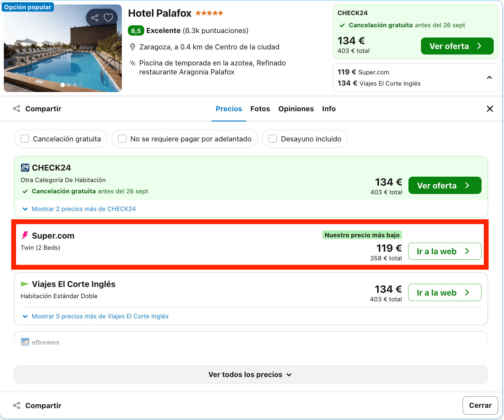Enable No se requiere pagar por adelantado filter
Viewport: 504px width, 420px height.
pos(122,139)
